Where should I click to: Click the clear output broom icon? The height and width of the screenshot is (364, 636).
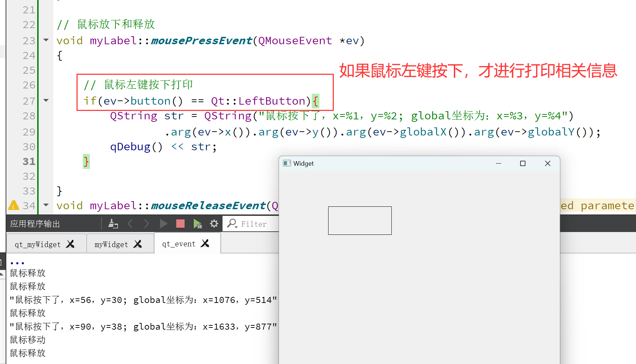point(113,224)
